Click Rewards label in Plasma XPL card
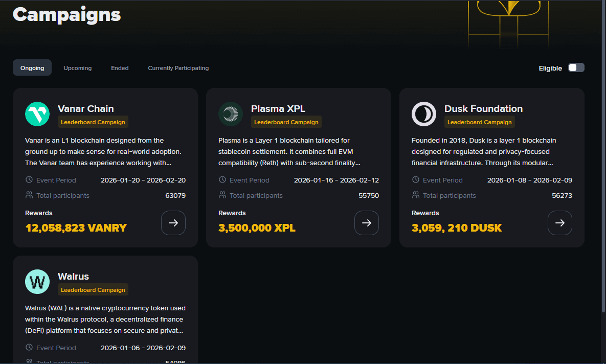 pos(232,213)
